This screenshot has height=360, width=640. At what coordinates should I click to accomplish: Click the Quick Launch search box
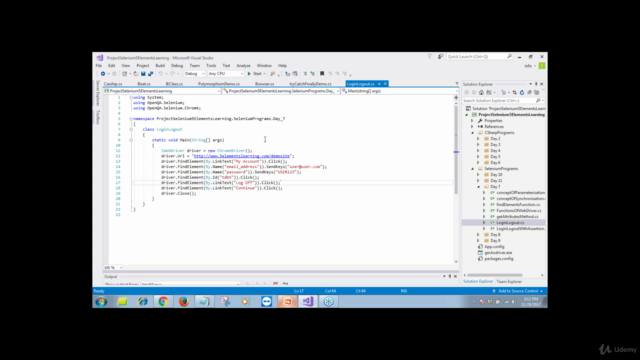click(x=479, y=57)
